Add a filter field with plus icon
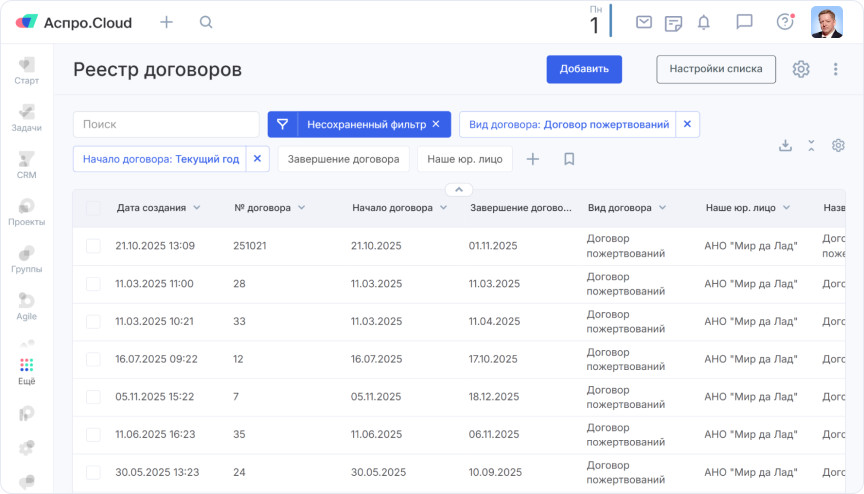 point(533,159)
